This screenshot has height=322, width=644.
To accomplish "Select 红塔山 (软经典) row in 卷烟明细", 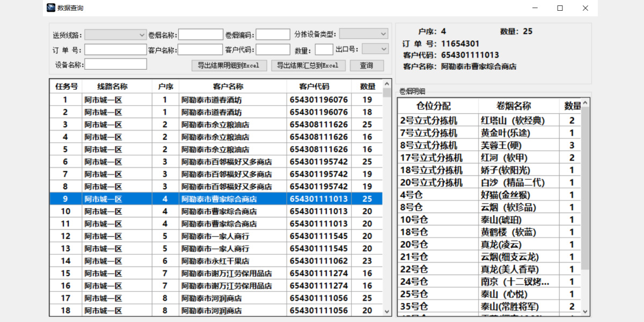I will (x=491, y=121).
